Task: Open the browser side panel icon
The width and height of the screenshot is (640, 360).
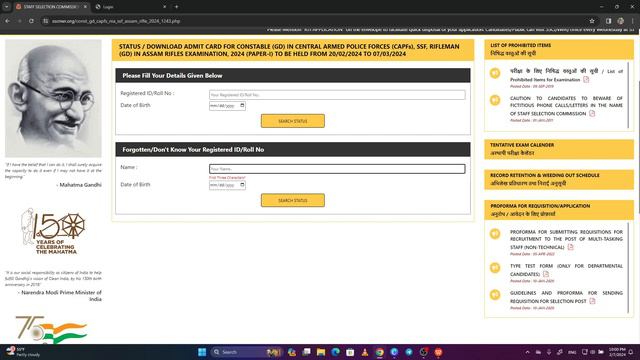Action: [x=608, y=21]
